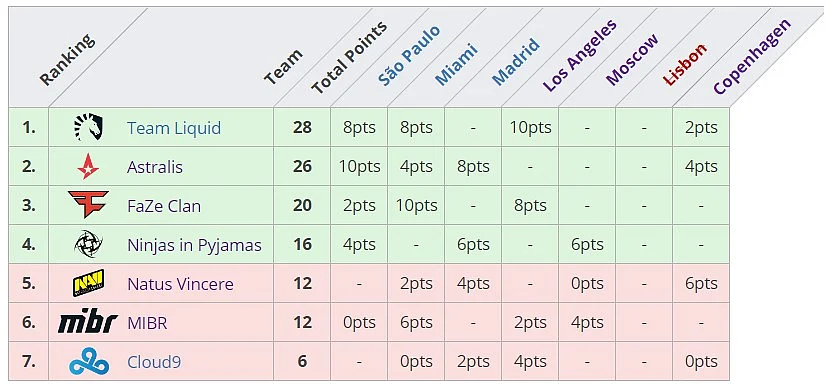The height and width of the screenshot is (390, 827).
Task: Select the Lisbon column header
Action: point(685,64)
